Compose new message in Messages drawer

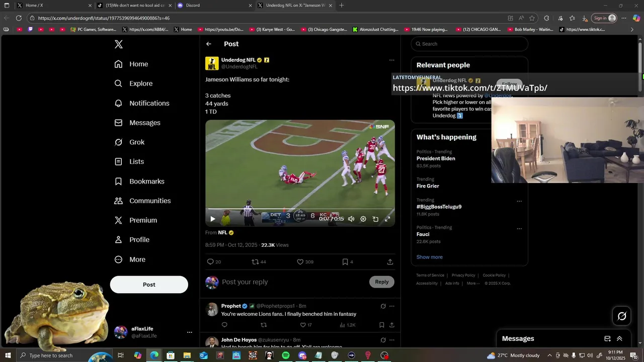pyautogui.click(x=607, y=339)
